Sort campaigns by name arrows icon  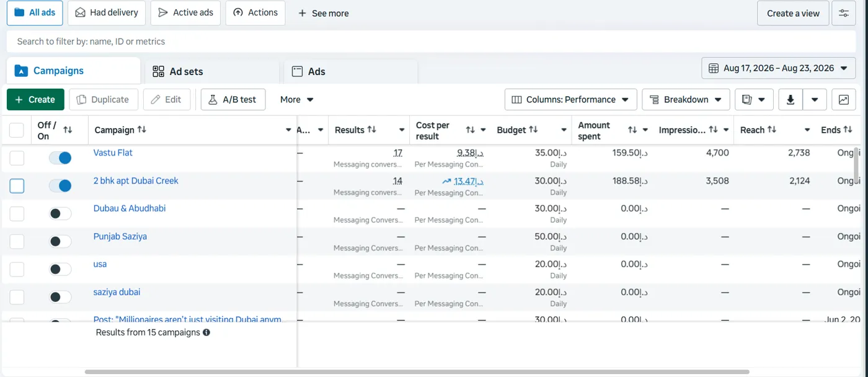click(142, 130)
